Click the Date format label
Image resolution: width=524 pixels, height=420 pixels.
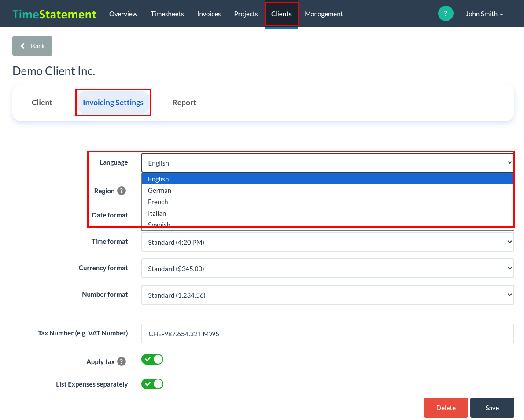pyautogui.click(x=110, y=215)
